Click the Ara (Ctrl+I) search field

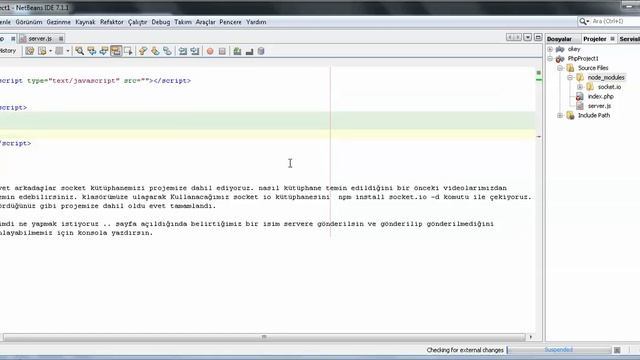pyautogui.click(x=615, y=21)
